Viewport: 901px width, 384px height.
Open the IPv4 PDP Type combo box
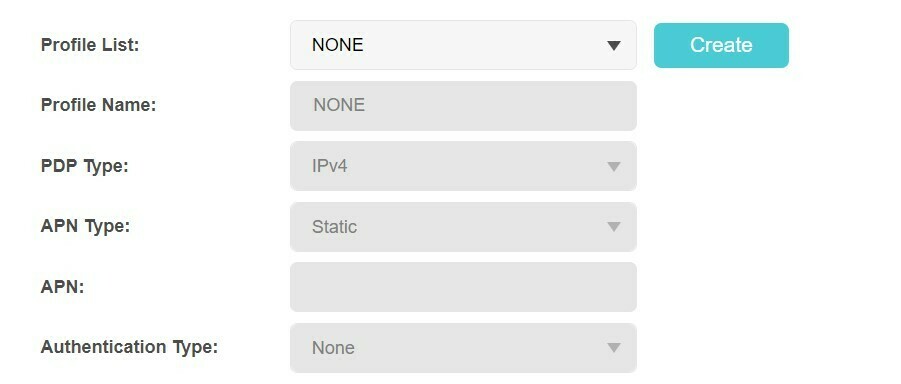click(x=463, y=166)
